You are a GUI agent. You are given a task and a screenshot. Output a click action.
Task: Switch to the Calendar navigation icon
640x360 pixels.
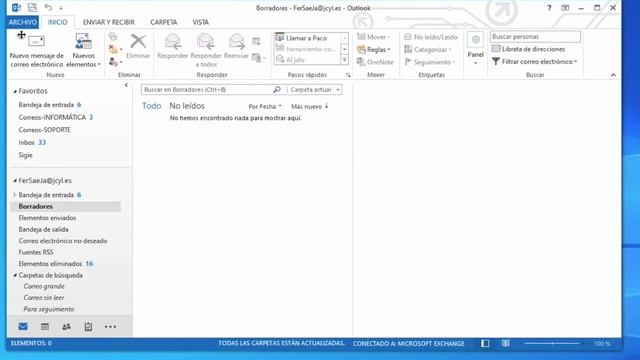click(x=45, y=327)
